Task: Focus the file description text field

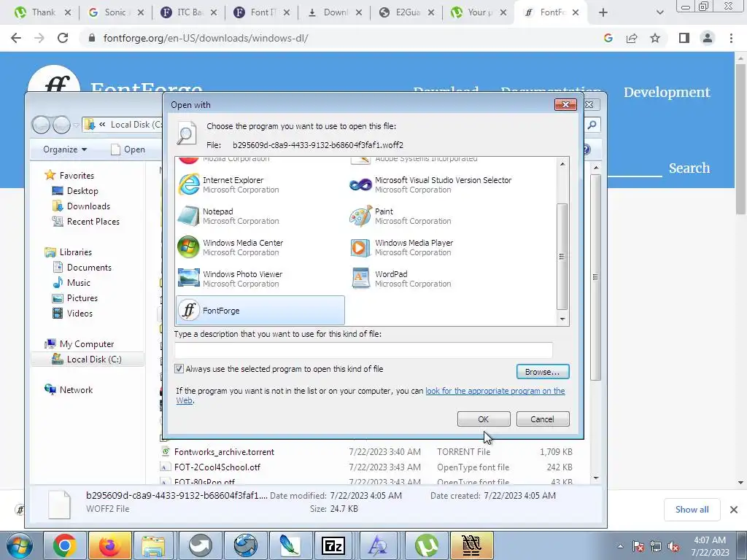Action: 363,350
